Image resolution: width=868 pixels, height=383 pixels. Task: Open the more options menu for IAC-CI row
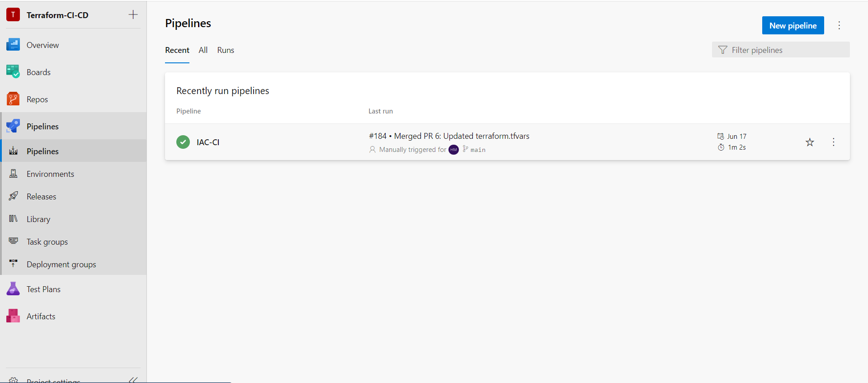tap(833, 142)
